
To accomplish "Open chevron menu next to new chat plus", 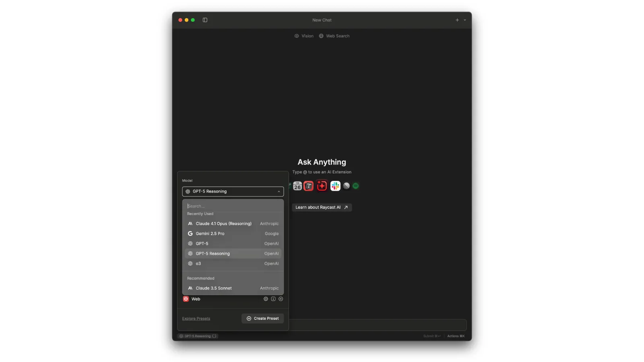I will point(465,20).
